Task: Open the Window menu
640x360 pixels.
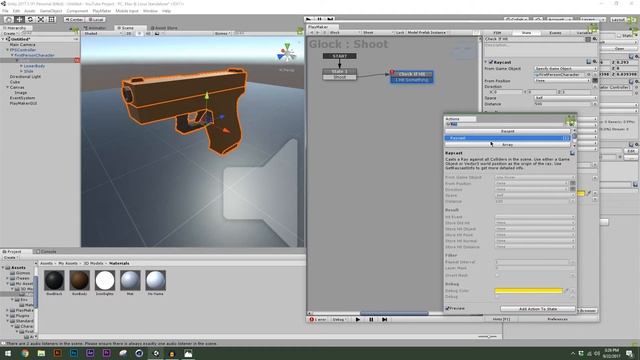Action: point(150,11)
